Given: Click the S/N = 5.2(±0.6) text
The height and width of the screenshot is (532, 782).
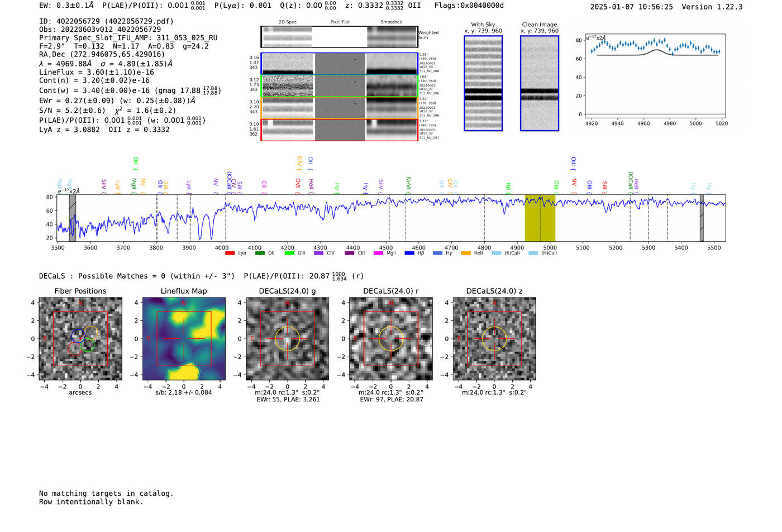Looking at the screenshot, I should [72, 111].
